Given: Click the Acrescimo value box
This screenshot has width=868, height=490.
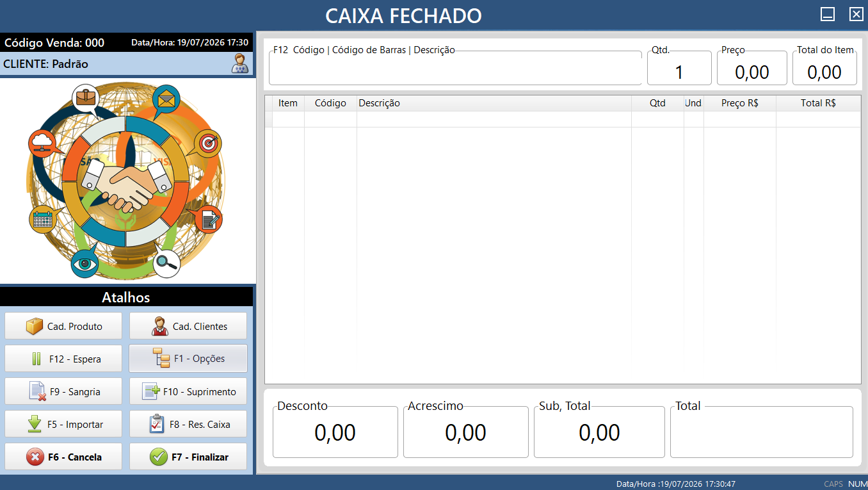Looking at the screenshot, I should (x=466, y=432).
